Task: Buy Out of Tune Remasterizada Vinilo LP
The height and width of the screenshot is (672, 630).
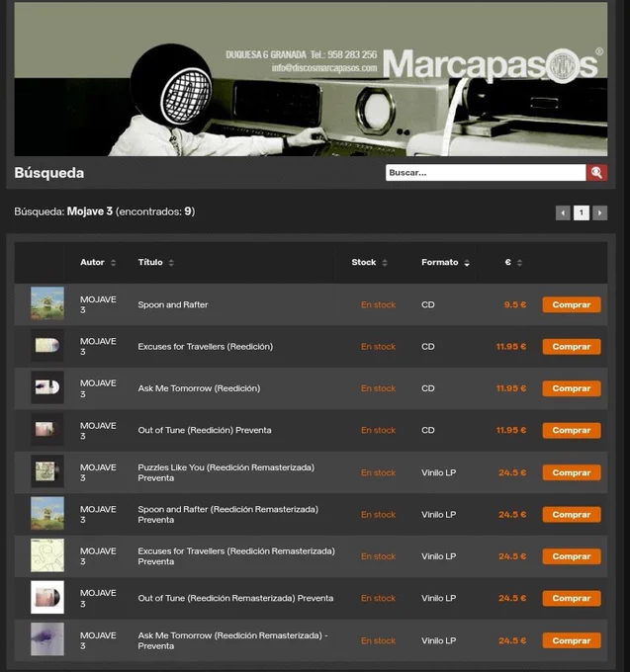Action: point(572,598)
